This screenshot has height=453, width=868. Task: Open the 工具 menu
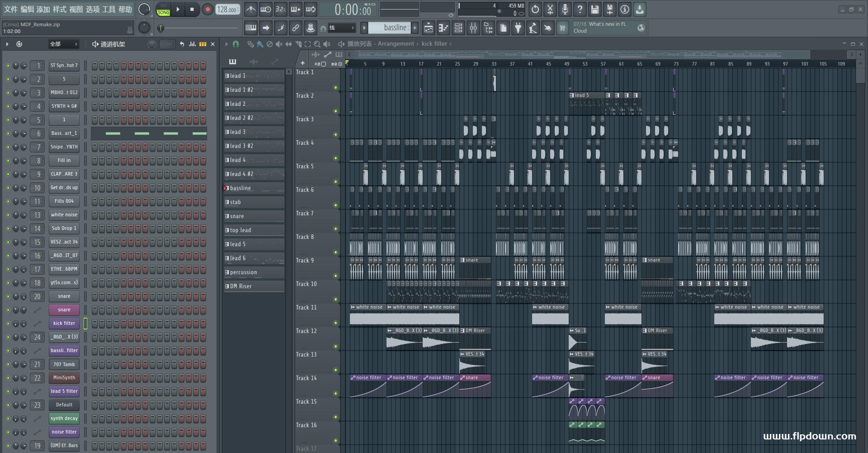[x=109, y=9]
